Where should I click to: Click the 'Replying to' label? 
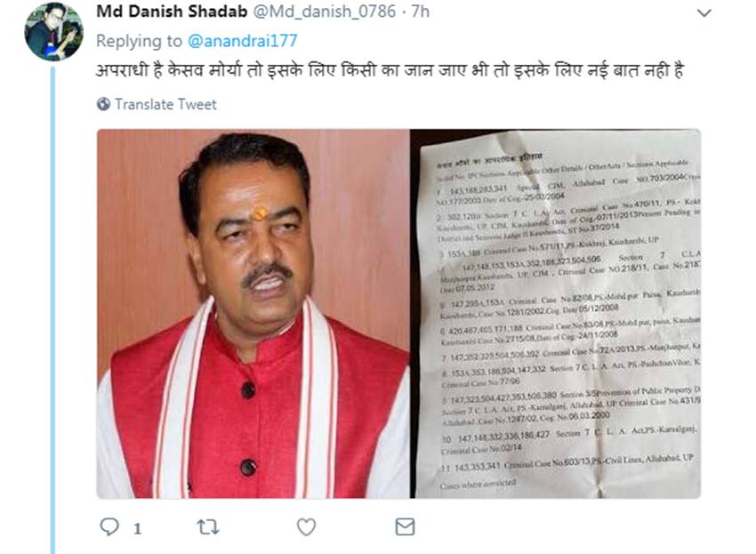pos(139,42)
